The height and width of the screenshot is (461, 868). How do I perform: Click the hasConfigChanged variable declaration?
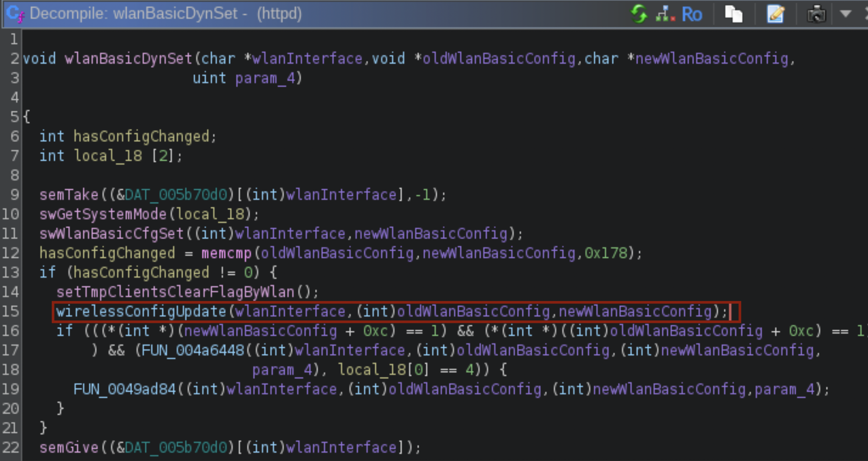[x=142, y=136]
